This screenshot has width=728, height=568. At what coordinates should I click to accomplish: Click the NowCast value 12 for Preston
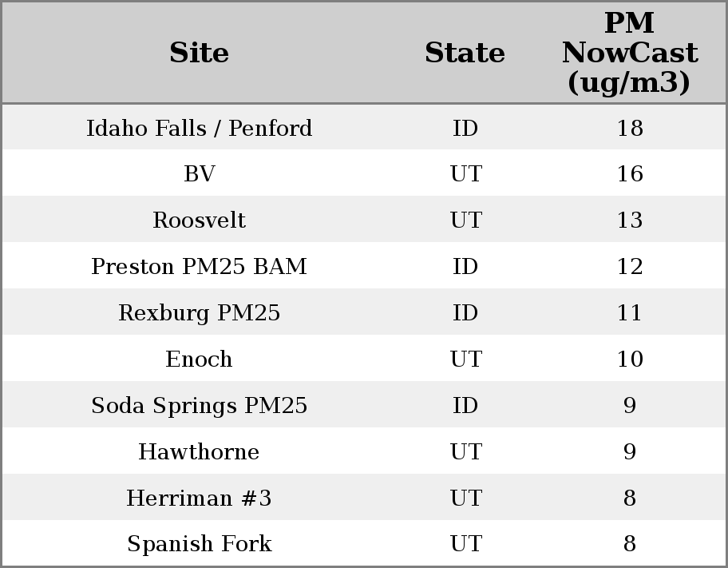(629, 267)
